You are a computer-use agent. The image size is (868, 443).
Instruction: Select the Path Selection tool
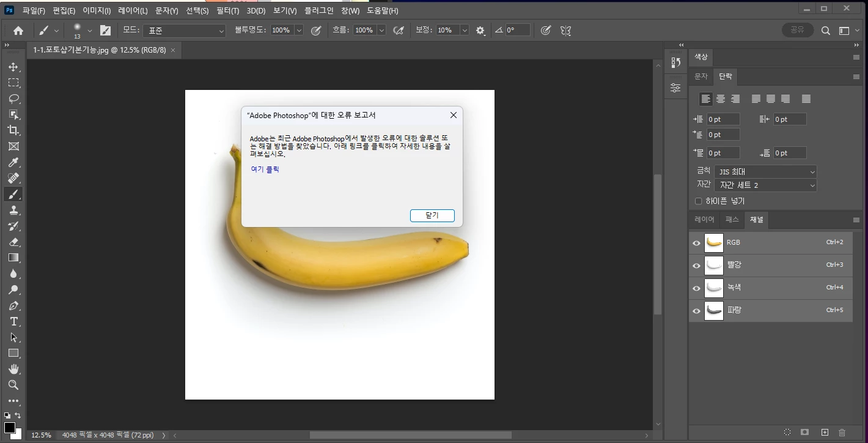pos(13,337)
